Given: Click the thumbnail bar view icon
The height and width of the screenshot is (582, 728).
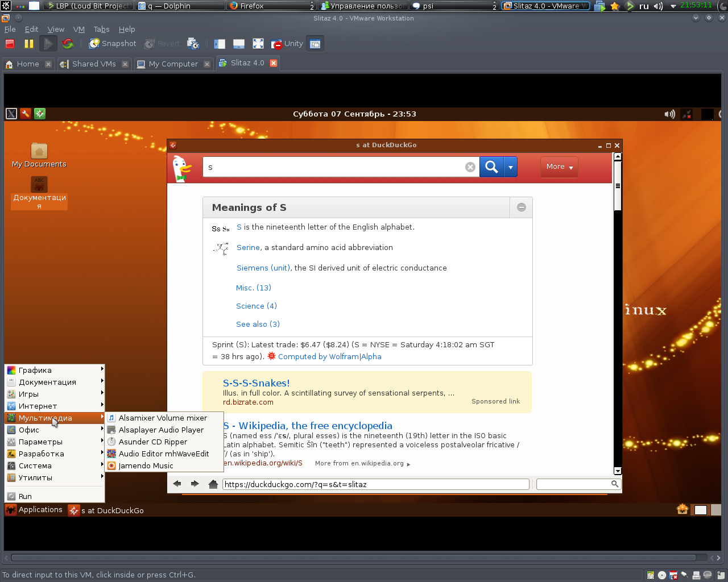Looking at the screenshot, I should pyautogui.click(x=239, y=44).
